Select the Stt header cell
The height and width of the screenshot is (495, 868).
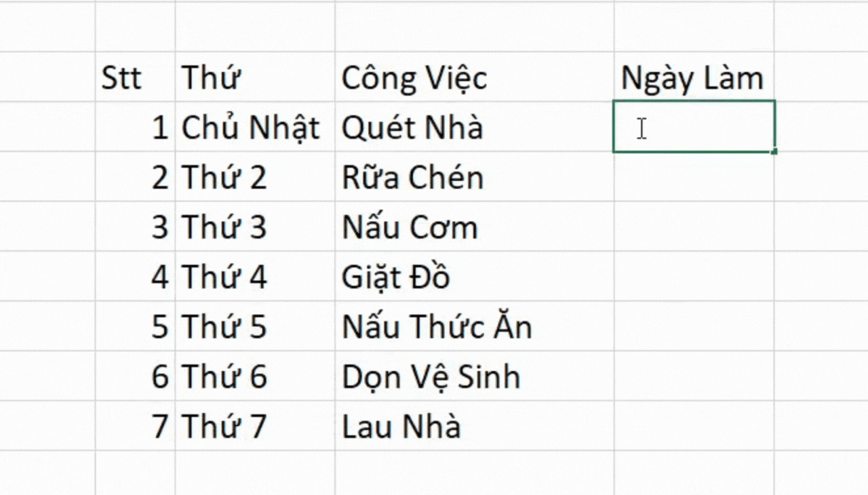[135, 77]
